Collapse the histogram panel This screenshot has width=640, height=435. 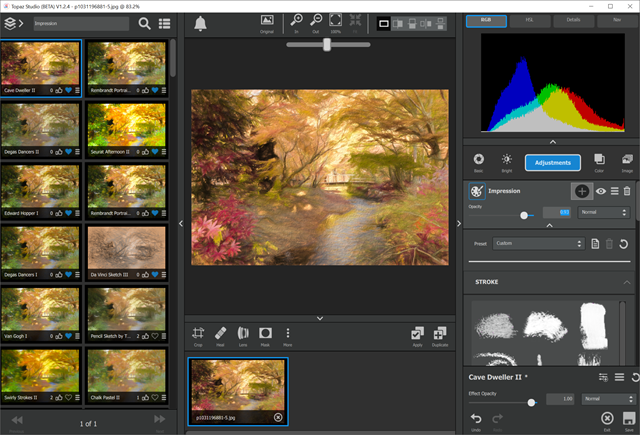click(x=553, y=142)
